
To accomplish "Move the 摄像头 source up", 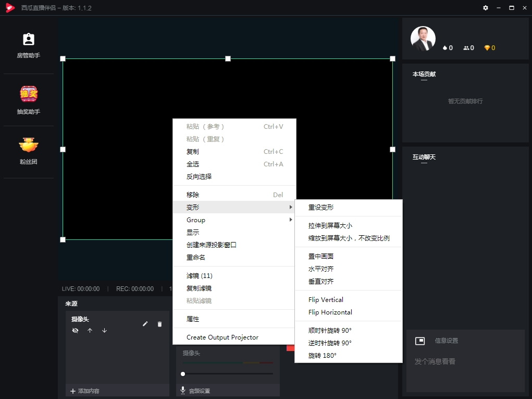I will (x=90, y=330).
